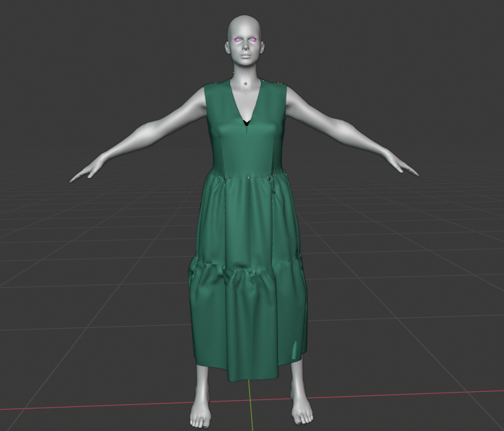Click the black gap at the V-neckline bottom
This screenshot has width=504, height=431.
coord(246,124)
